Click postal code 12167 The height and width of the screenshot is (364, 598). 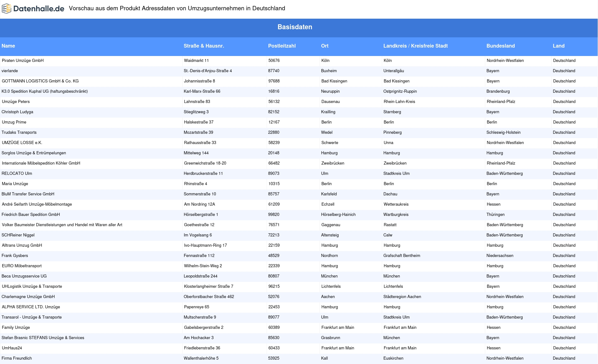coord(274,122)
